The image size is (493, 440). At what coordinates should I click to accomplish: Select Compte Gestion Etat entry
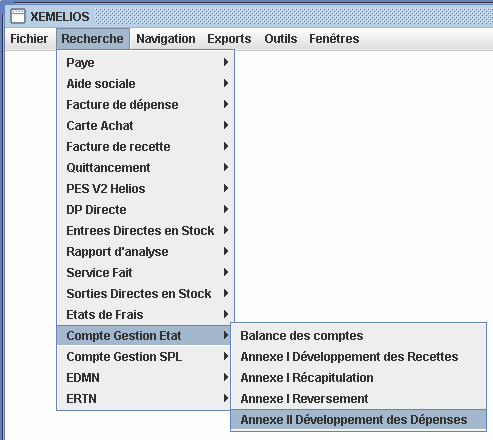pos(144,335)
